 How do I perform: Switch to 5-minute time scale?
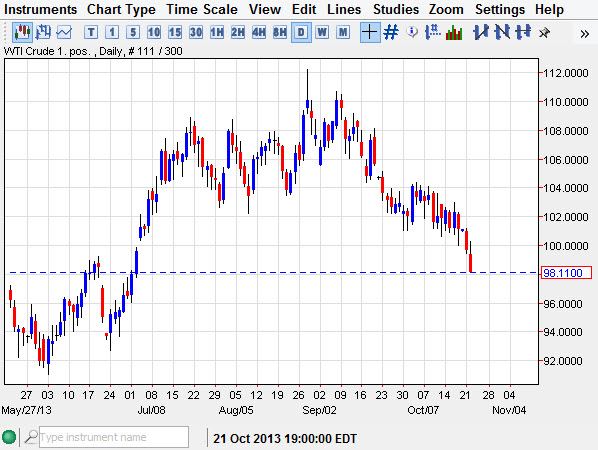133,32
